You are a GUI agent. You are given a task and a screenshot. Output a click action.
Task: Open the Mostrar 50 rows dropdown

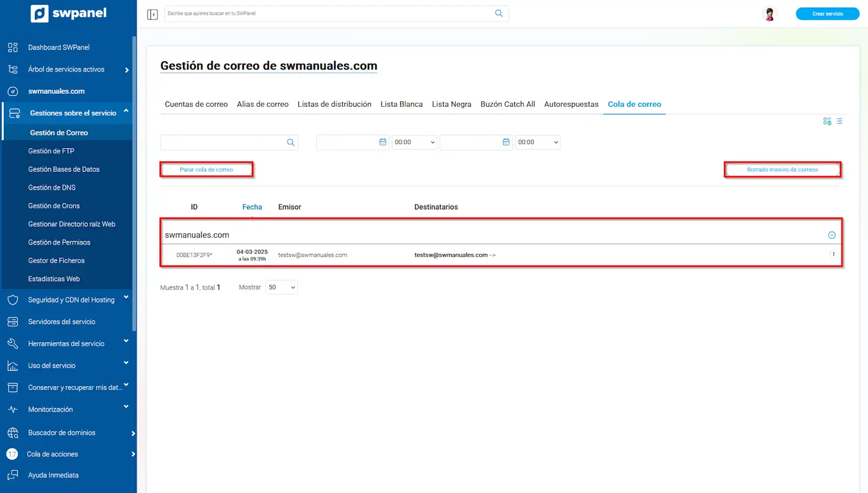tap(282, 287)
